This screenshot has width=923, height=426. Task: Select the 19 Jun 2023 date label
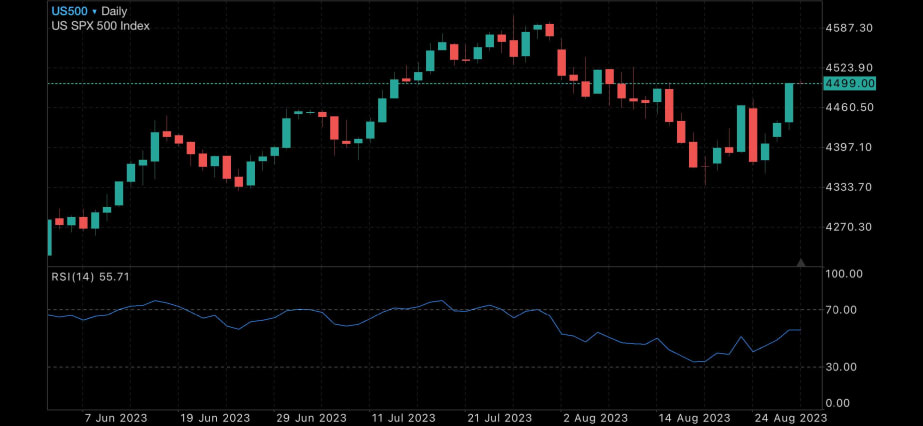(213, 418)
